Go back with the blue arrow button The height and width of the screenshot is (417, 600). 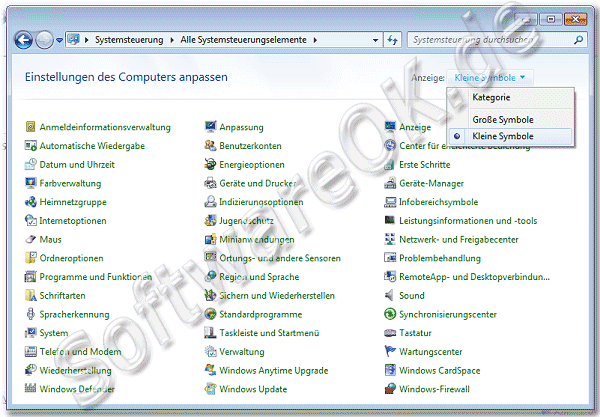pyautogui.click(x=23, y=40)
